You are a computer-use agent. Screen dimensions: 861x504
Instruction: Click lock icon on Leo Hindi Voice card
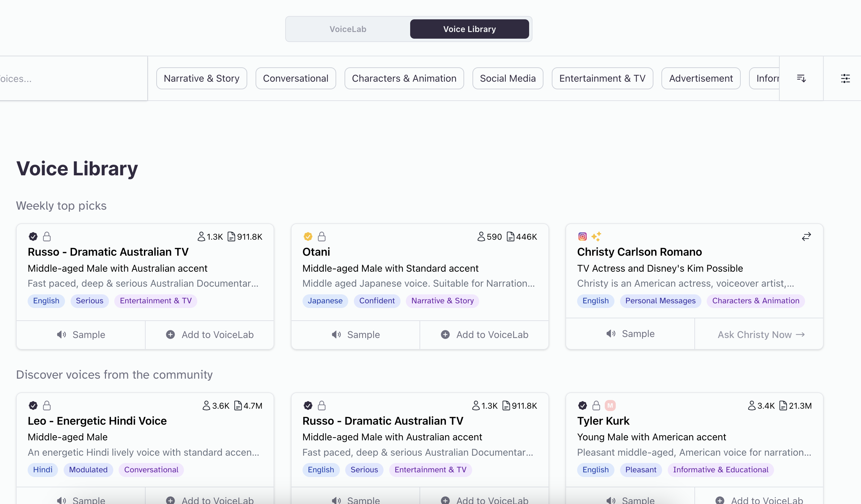pos(47,406)
